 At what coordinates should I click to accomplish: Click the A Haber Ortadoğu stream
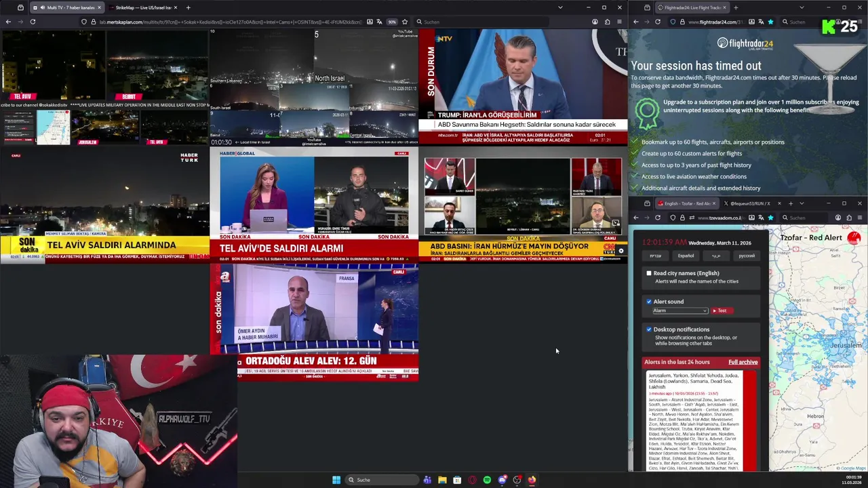[x=314, y=321]
